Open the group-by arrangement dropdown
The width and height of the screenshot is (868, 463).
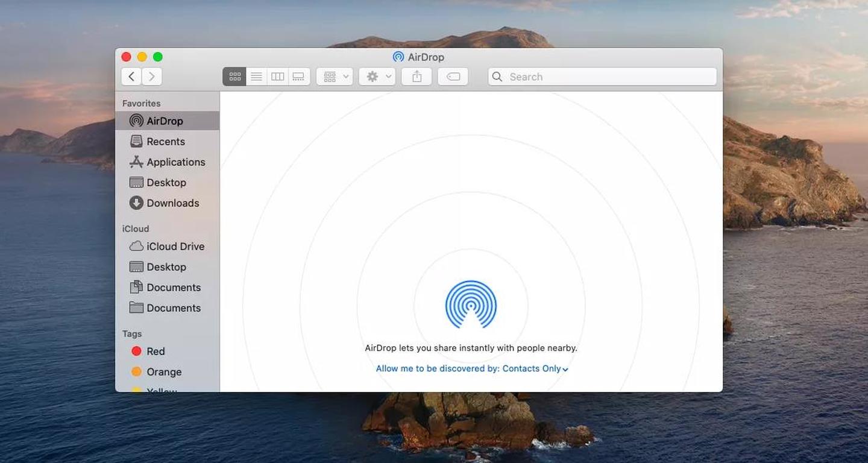pyautogui.click(x=335, y=77)
